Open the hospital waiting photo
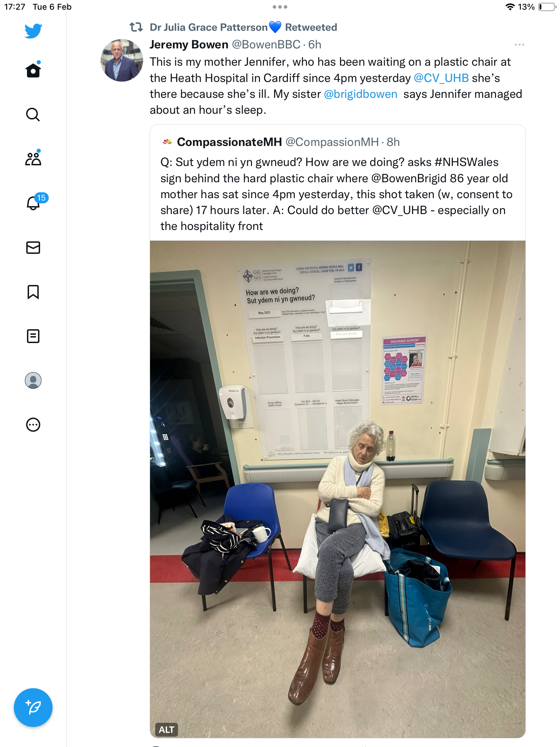This screenshot has width=560, height=747. click(x=337, y=489)
